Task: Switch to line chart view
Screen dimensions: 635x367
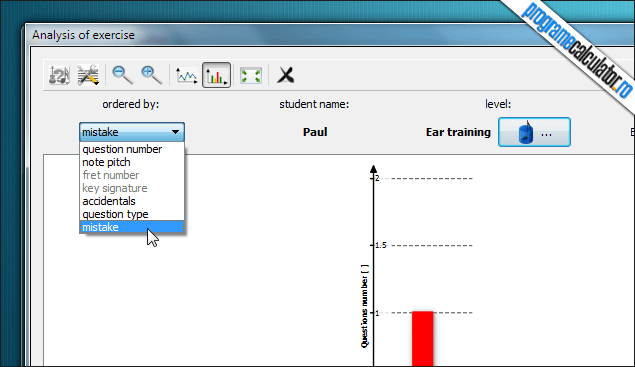Action: click(186, 75)
